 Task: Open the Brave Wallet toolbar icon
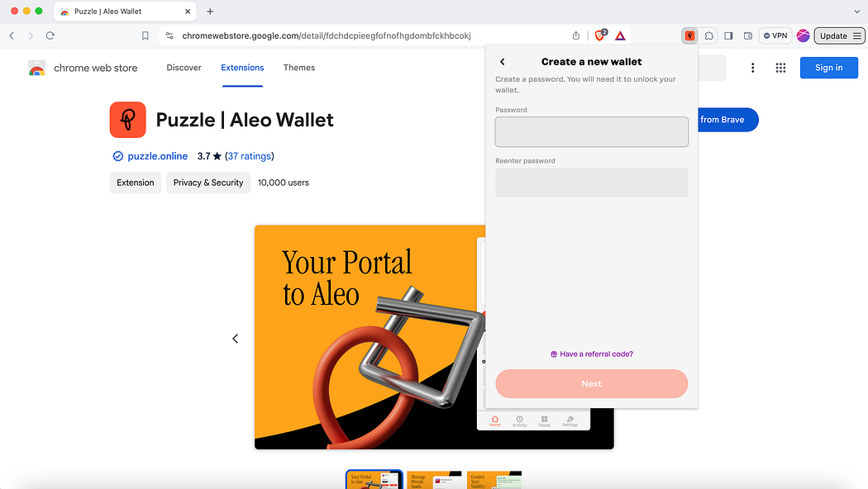[x=748, y=36]
